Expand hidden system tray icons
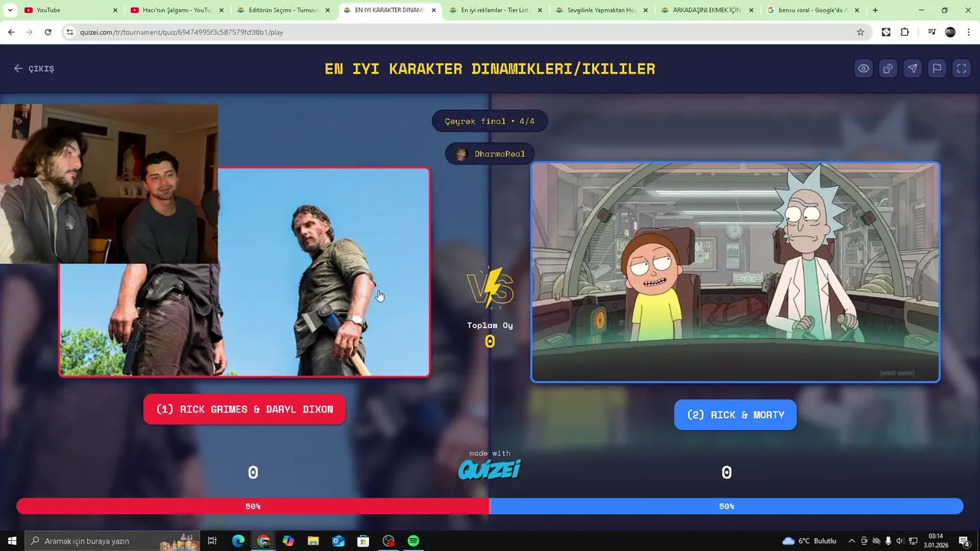Image resolution: width=980 pixels, height=551 pixels. pos(851,541)
